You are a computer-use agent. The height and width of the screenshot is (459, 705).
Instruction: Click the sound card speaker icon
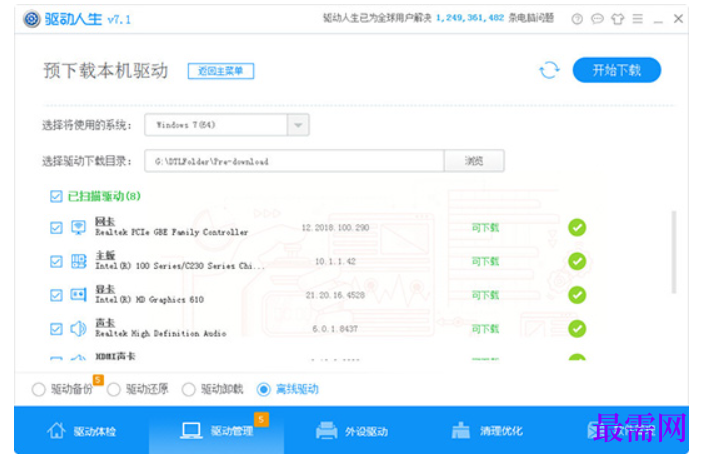[78, 329]
